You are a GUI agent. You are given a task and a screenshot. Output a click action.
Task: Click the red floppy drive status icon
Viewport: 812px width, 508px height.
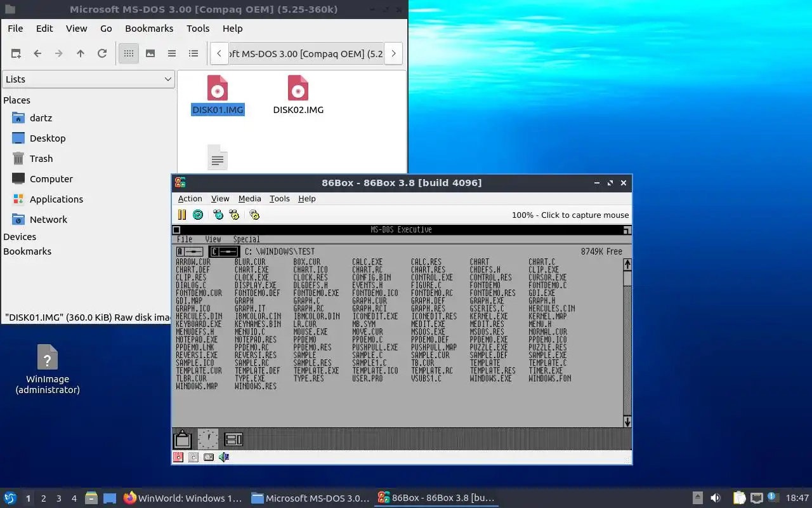pyautogui.click(x=178, y=457)
